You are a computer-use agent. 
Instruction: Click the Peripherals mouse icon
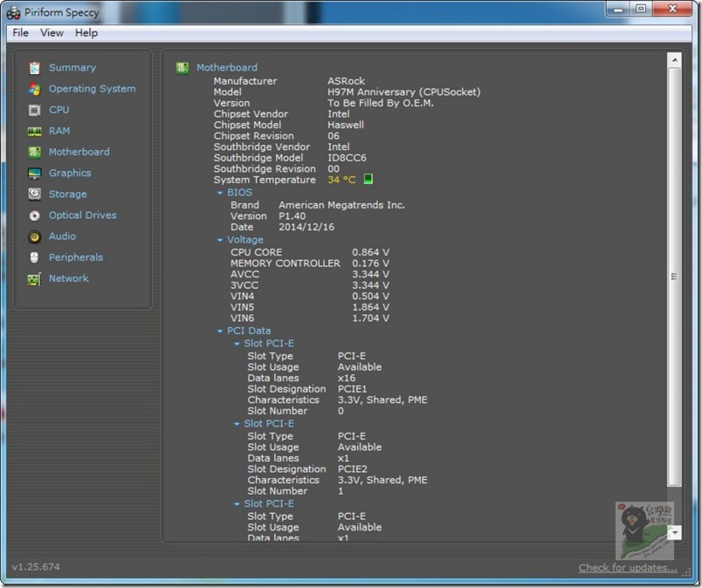click(34, 257)
